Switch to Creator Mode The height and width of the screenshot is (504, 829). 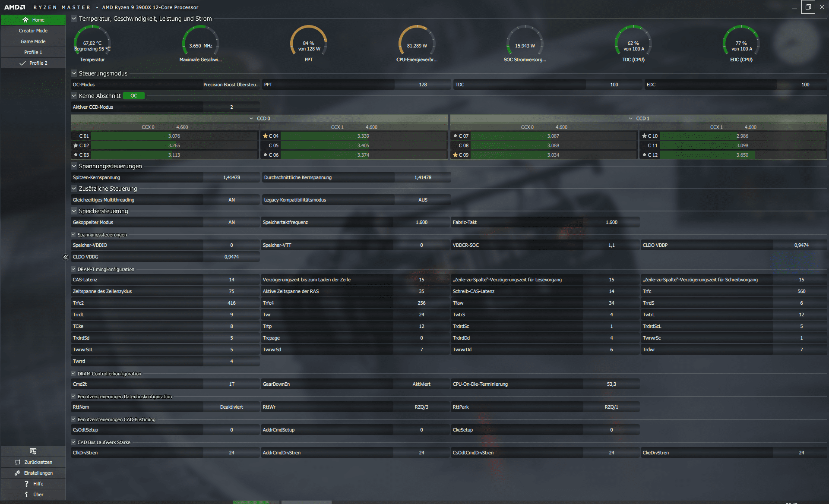(33, 31)
